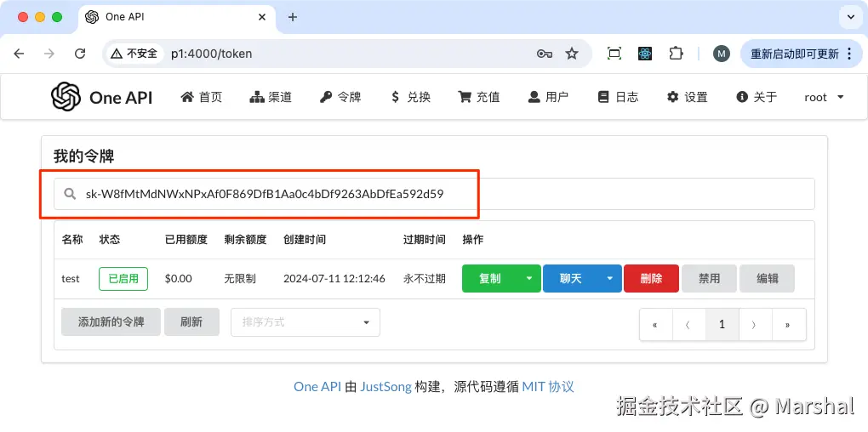Expand the root user dropdown

coord(824,97)
